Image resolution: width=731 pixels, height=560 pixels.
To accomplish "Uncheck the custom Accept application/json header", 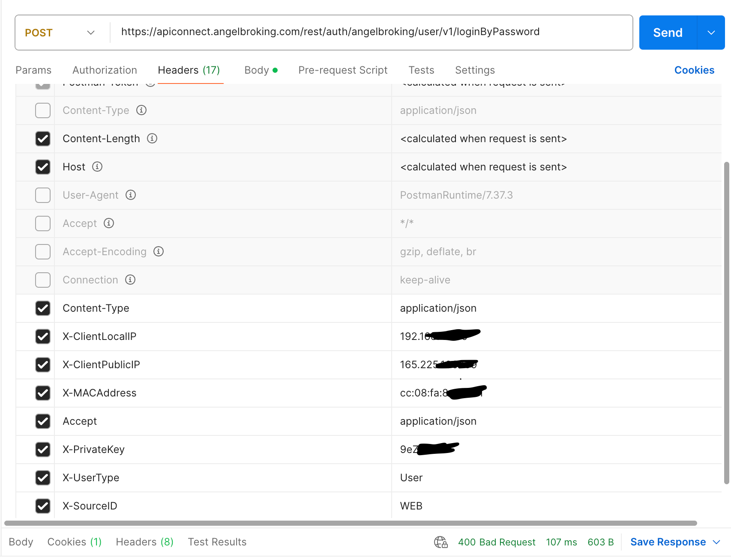I will [43, 421].
